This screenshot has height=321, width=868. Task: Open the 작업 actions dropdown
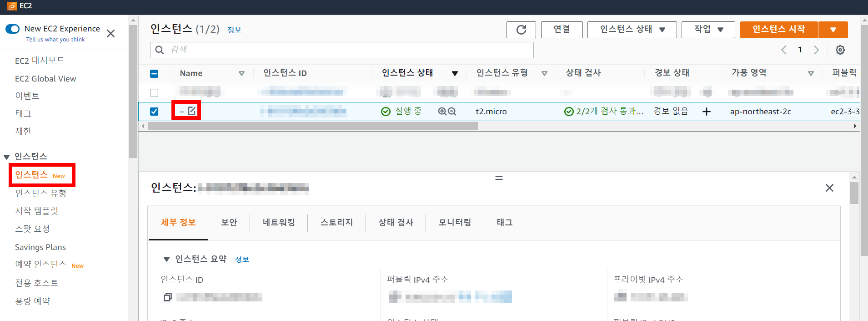pos(708,30)
